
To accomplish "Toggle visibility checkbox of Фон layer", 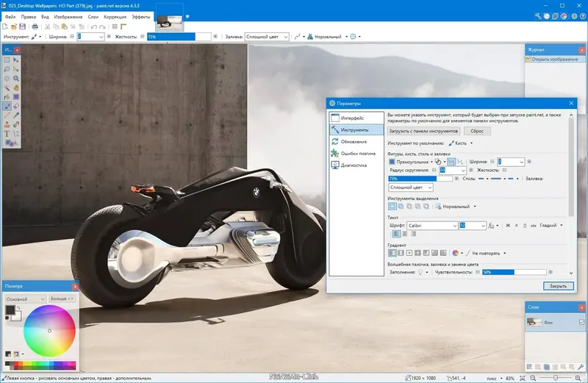I will [581, 322].
